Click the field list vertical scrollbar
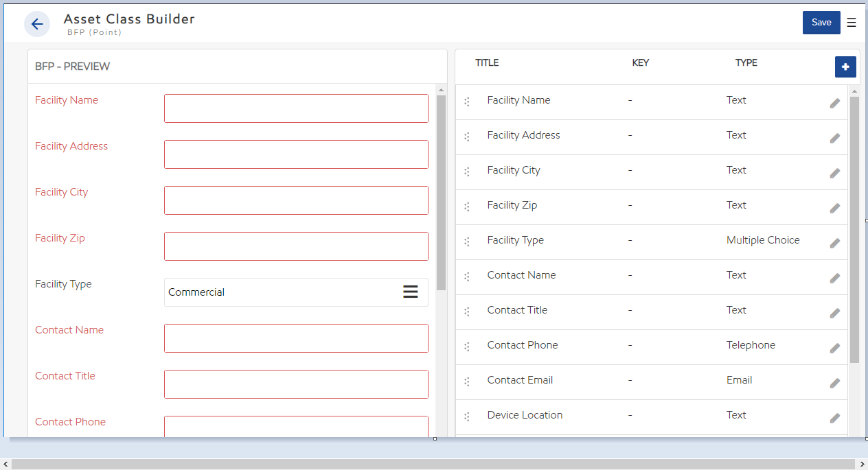 coord(854,230)
